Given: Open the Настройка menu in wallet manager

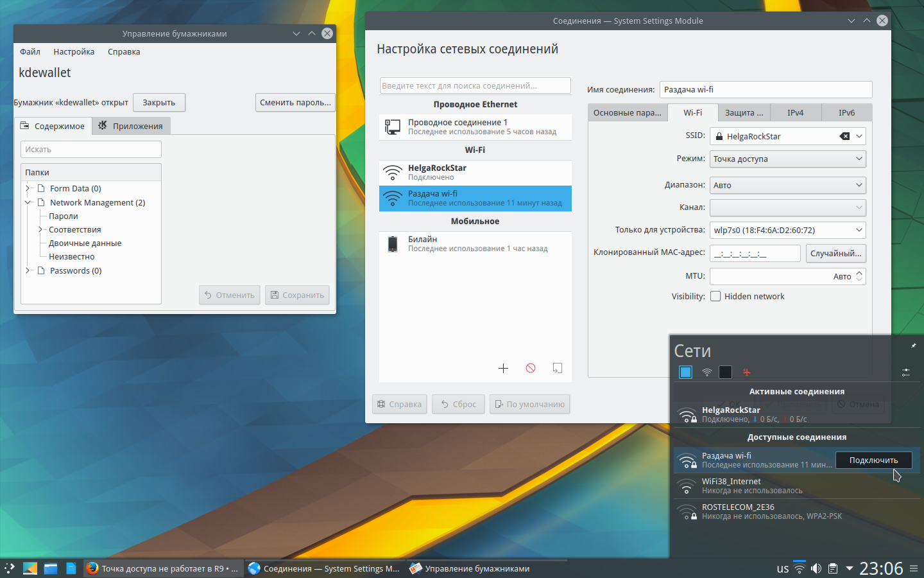Looking at the screenshot, I should coord(74,52).
